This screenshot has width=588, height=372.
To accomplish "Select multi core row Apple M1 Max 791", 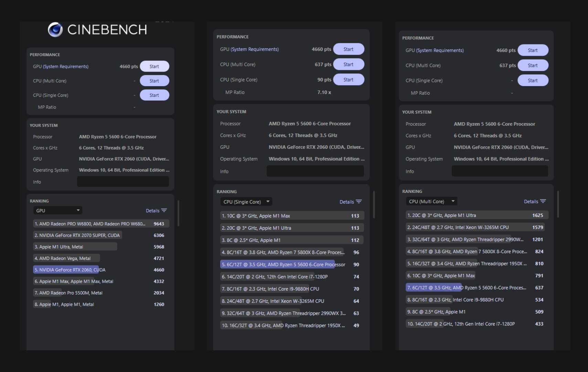I will click(477, 276).
